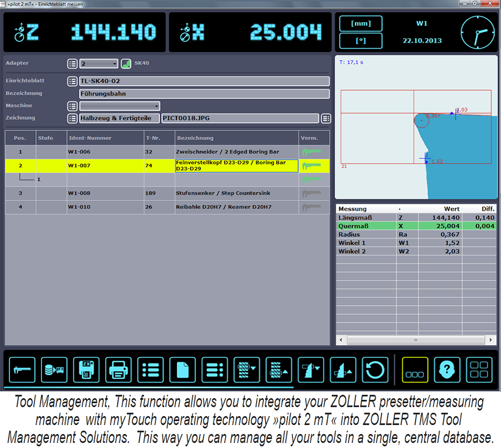Click the sub-step 1 tree row
This screenshot has height=448, width=501.
coord(167,180)
